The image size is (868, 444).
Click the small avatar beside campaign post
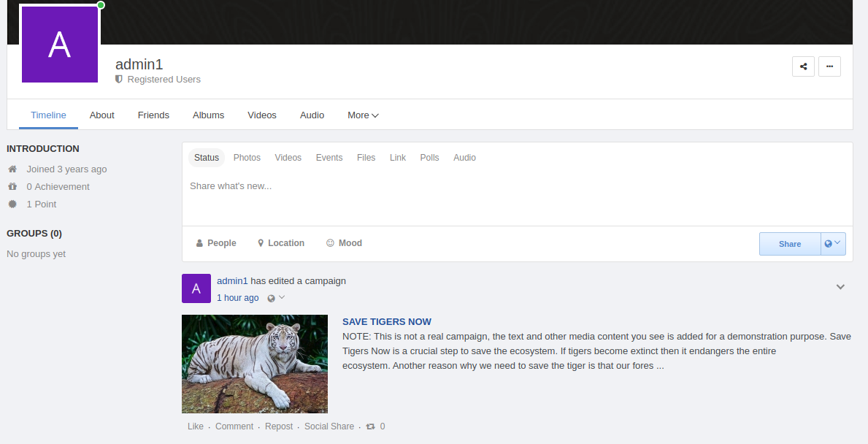196,288
